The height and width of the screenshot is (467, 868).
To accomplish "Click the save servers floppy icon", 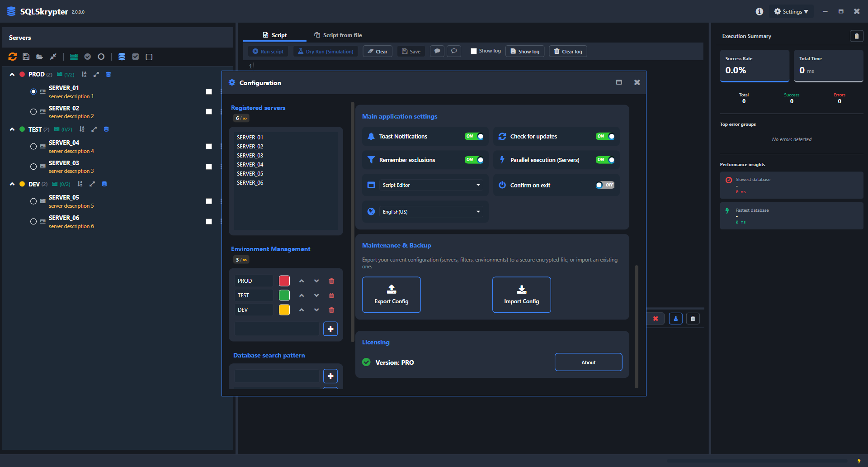I will (26, 57).
